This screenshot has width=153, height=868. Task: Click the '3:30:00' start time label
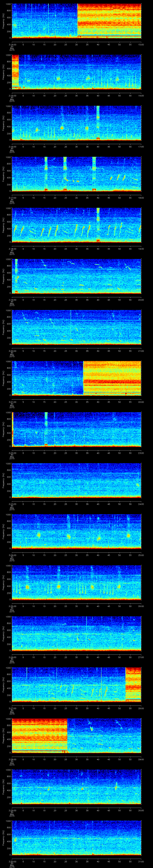click(12, 861)
